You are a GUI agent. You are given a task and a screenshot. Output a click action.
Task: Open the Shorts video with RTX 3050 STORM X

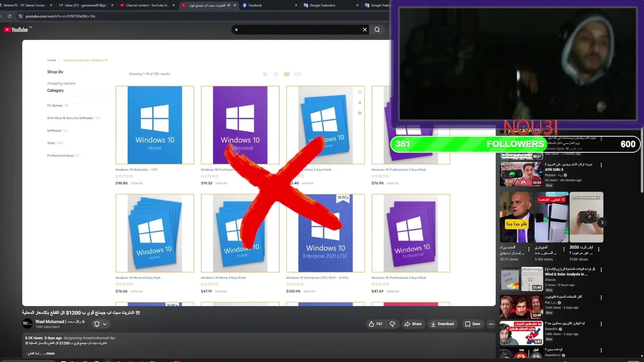(x=586, y=218)
